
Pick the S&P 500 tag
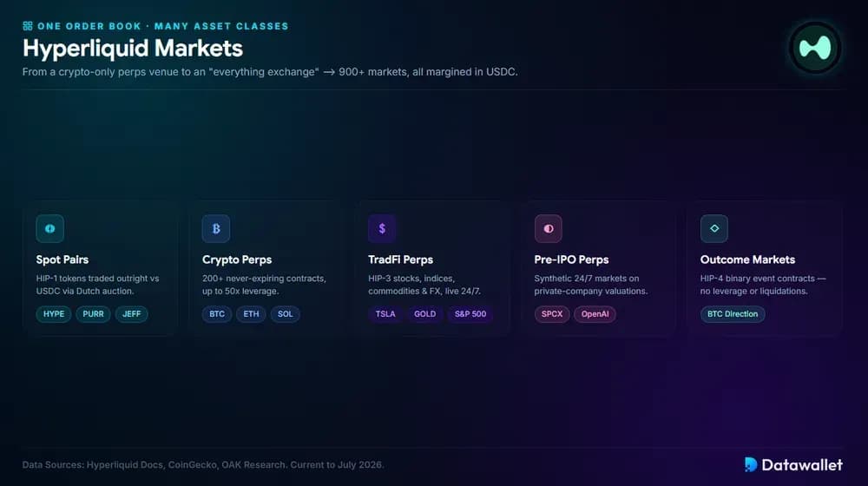[x=470, y=314]
